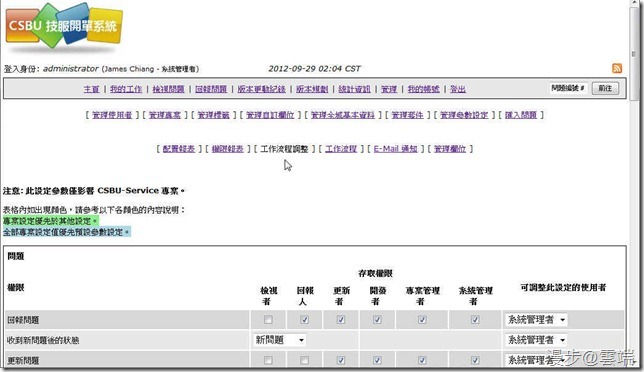Switch to the E-Mail 通知 sub-page
Image resolution: width=644 pixels, height=372 pixels.
pos(396,149)
